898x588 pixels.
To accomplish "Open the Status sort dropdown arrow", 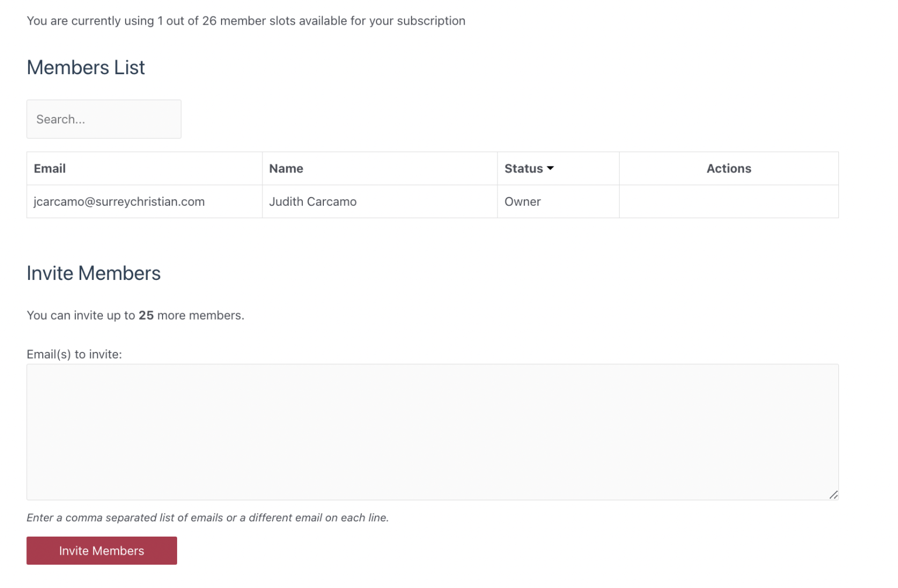I will 550,168.
